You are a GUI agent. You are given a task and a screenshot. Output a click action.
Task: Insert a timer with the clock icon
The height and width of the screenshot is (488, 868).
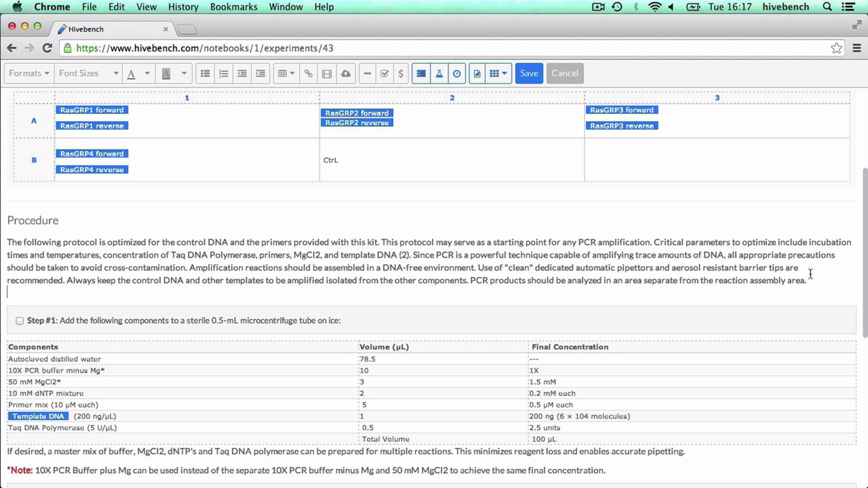[x=457, y=74]
